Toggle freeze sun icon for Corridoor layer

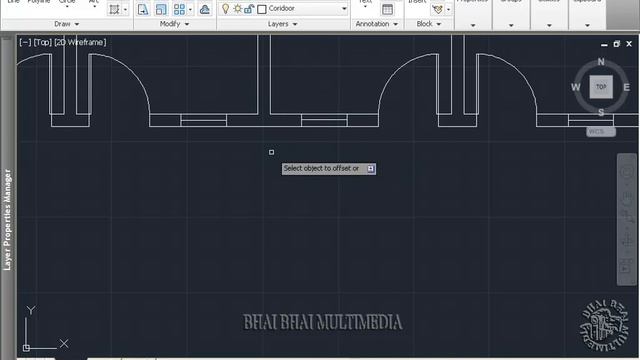[237, 8]
